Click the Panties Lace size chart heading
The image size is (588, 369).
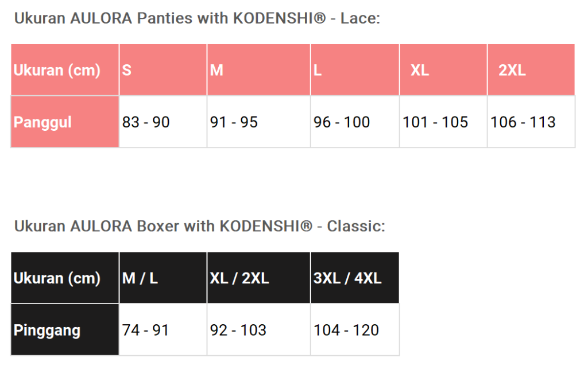pyautogui.click(x=197, y=18)
